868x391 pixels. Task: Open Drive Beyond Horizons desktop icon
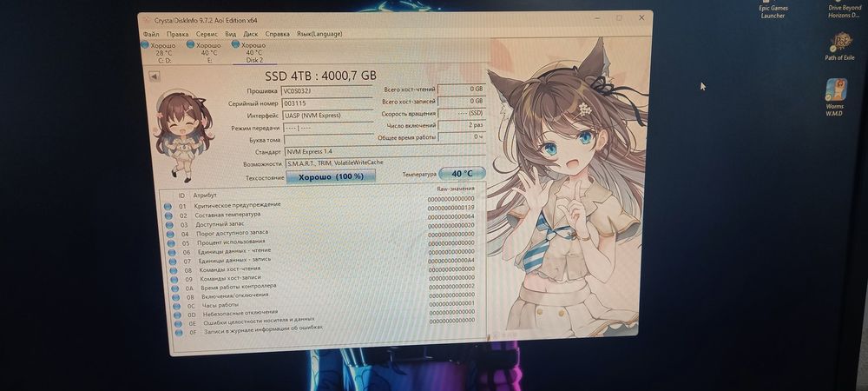click(845, 10)
